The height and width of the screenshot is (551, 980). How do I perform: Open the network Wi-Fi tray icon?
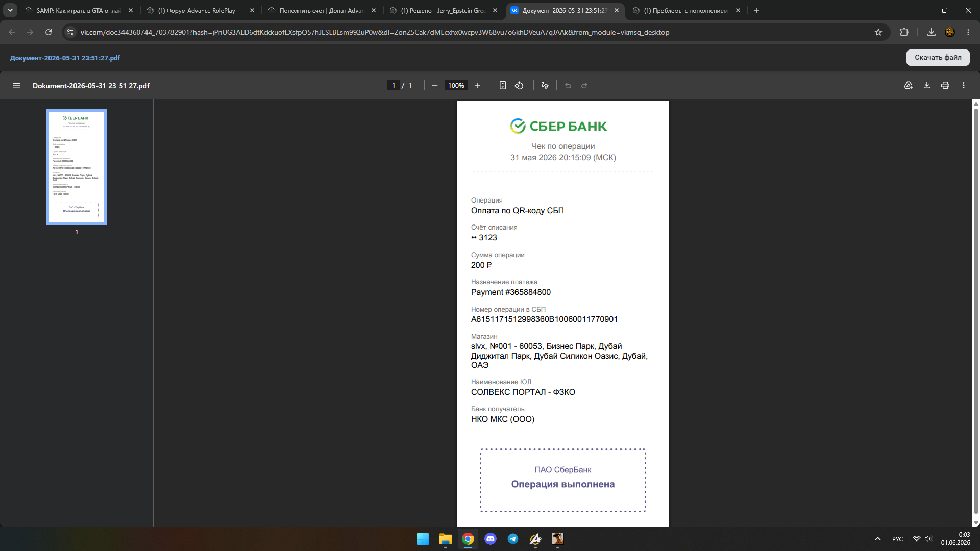(x=917, y=539)
